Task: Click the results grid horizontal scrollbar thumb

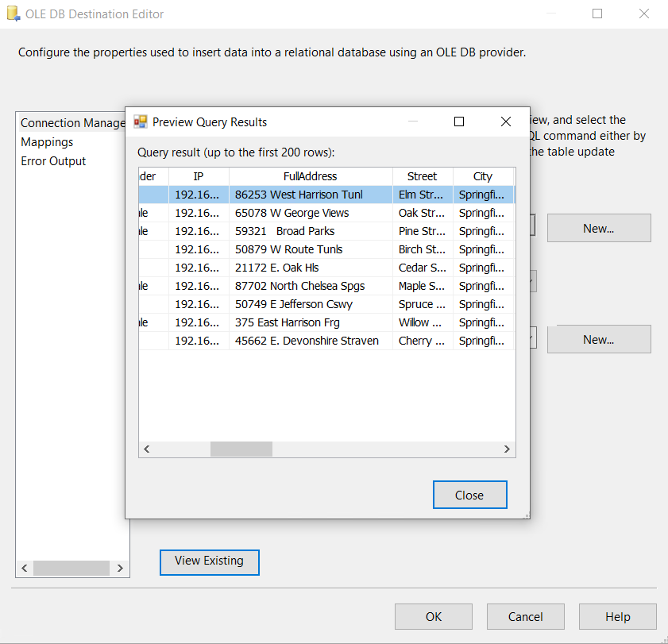Action: pyautogui.click(x=241, y=449)
